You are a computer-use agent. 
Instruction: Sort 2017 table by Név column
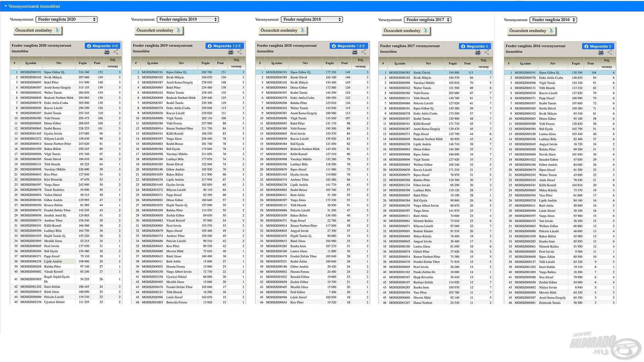[x=428, y=63]
